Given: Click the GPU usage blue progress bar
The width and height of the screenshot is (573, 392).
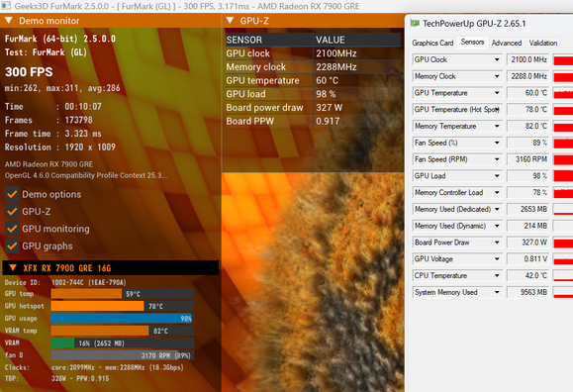Looking at the screenshot, I should 122,319.
